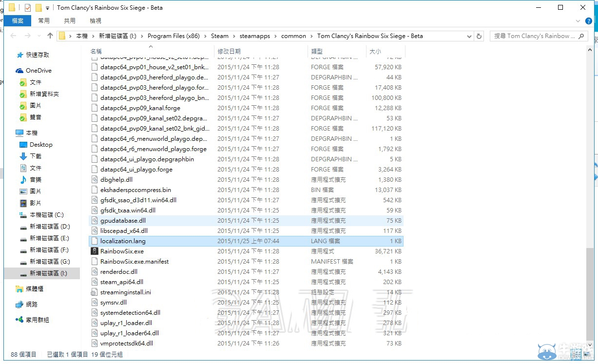
Task: Open 下載 downloads folder
Action: click(x=35, y=156)
